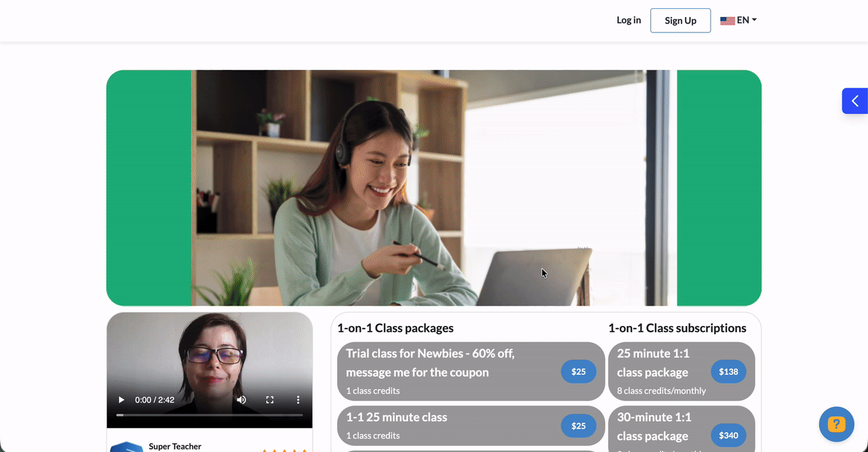Click the yellow question mark help icon
This screenshot has height=452, width=868.
point(836,424)
